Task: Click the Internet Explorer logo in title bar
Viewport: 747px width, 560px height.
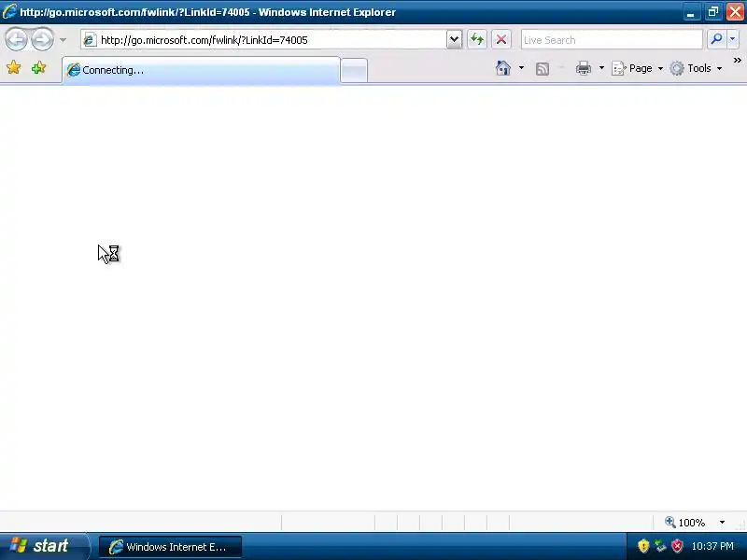Action: pyautogui.click(x=9, y=11)
